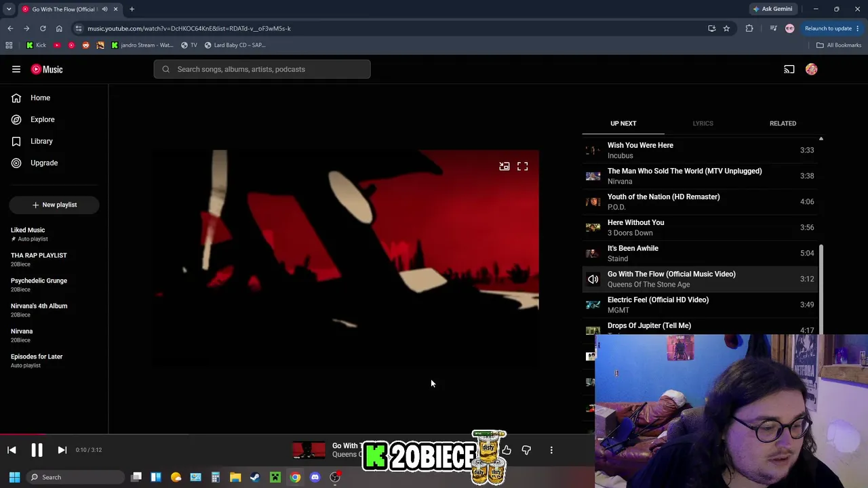This screenshot has width=868, height=488.
Task: Like the current song with thumbs up
Action: 507,450
